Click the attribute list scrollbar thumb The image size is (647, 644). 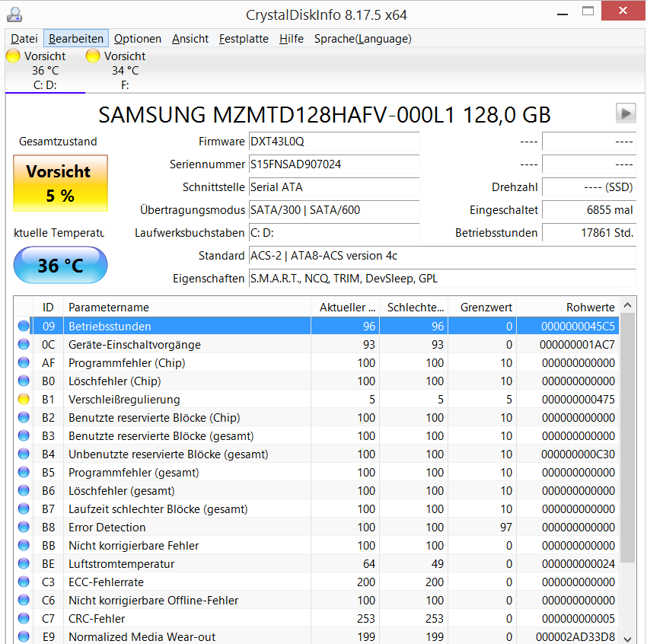tap(628, 437)
